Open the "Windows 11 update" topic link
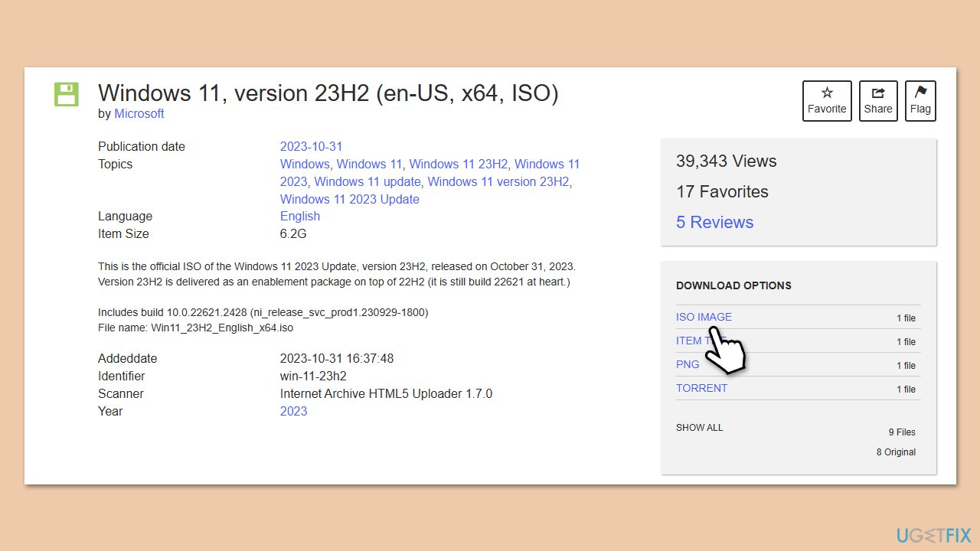980x551 pixels. click(x=367, y=181)
